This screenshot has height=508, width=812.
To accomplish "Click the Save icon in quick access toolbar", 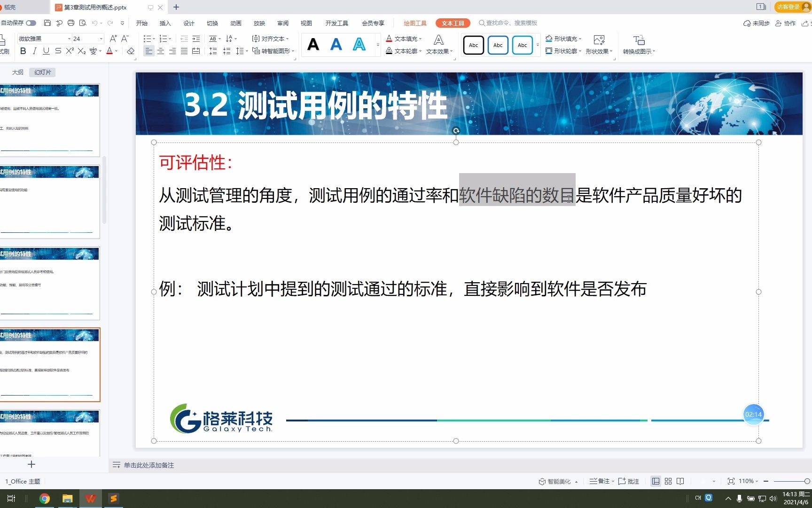I will [47, 23].
